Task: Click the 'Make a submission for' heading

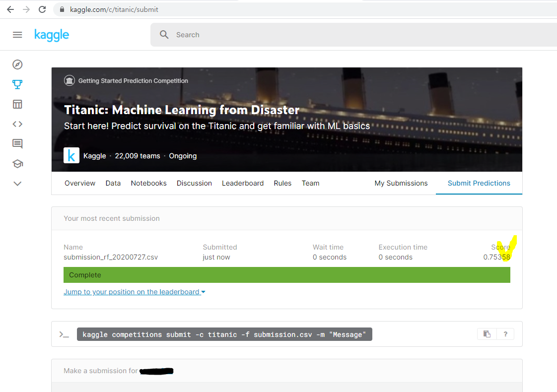Action: click(101, 371)
